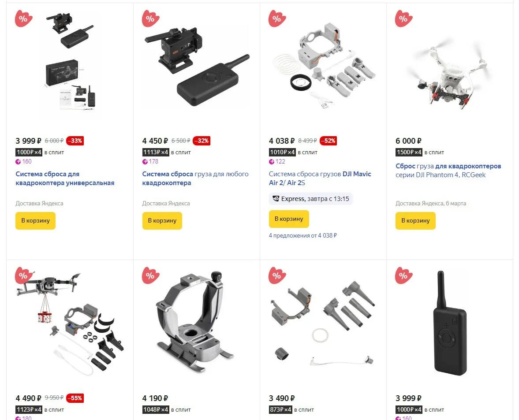This screenshot has width=519, height=420.
Task: Click cashback points icon showing 178
Action: pyautogui.click(x=145, y=161)
